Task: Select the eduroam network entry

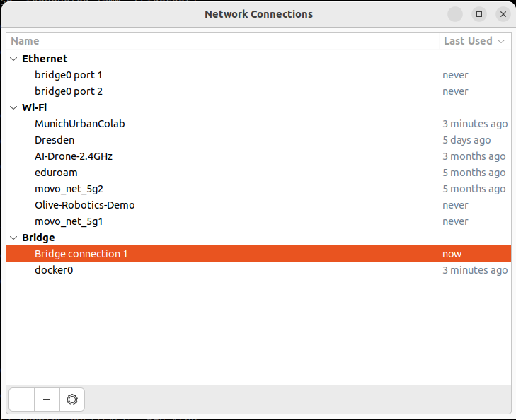Action: (x=56, y=173)
